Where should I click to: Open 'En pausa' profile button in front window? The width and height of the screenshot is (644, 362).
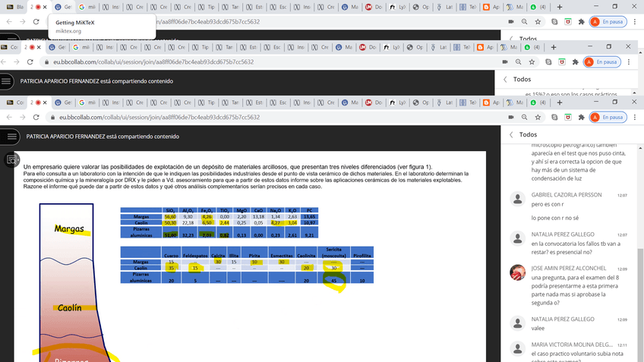608,118
